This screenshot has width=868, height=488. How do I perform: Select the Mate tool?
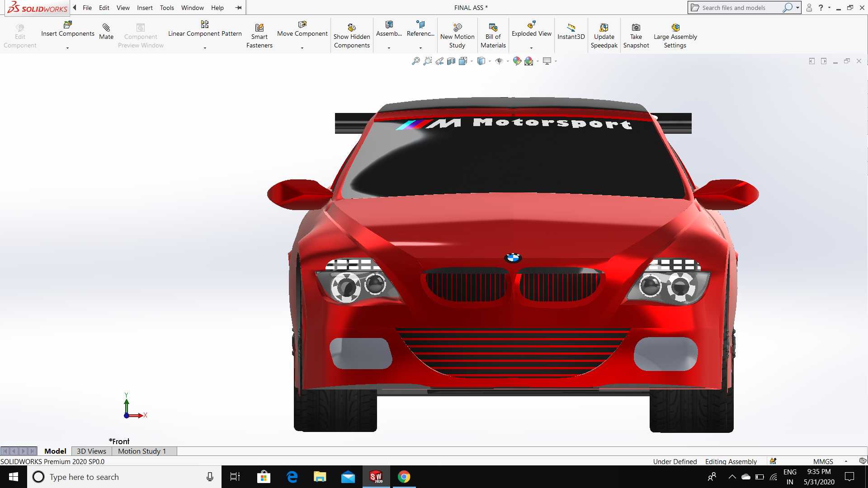106,32
